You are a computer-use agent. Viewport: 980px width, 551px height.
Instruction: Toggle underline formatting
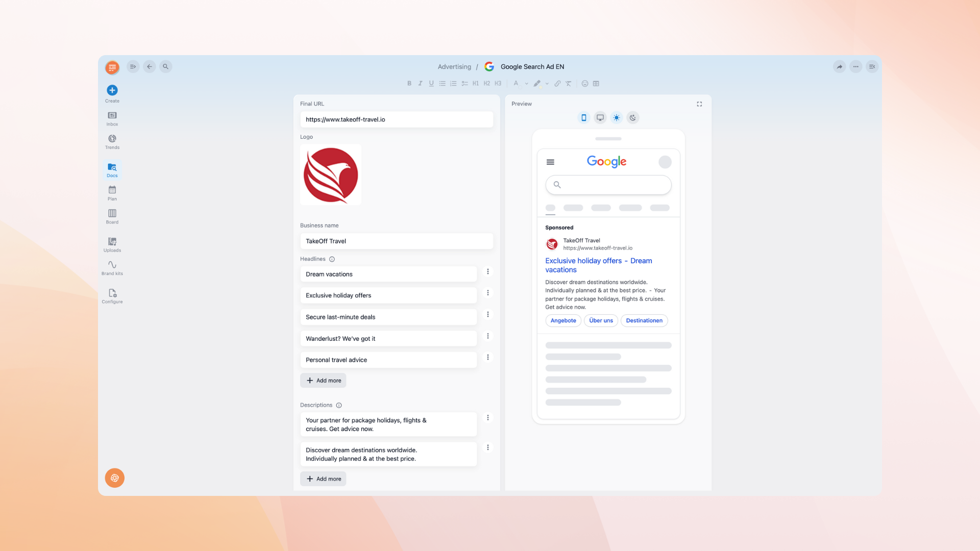click(431, 84)
